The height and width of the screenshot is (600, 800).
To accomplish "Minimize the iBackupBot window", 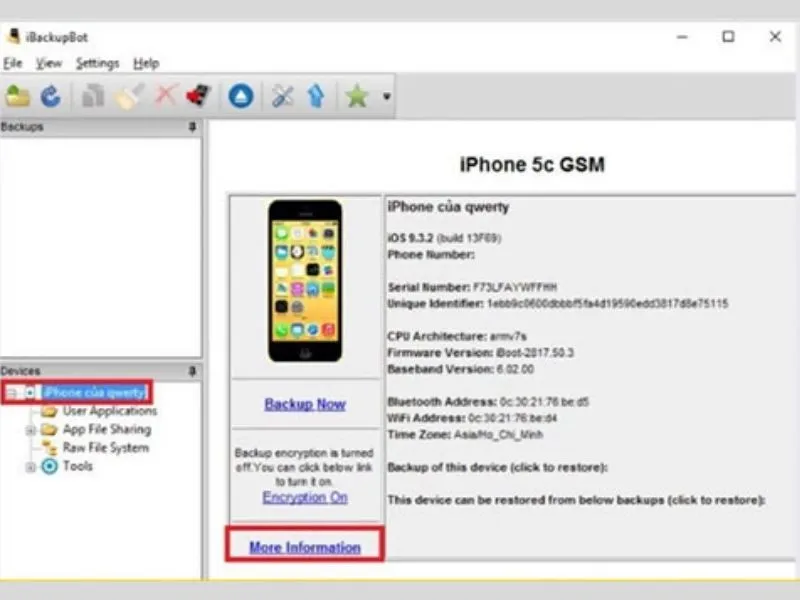I will 682,37.
